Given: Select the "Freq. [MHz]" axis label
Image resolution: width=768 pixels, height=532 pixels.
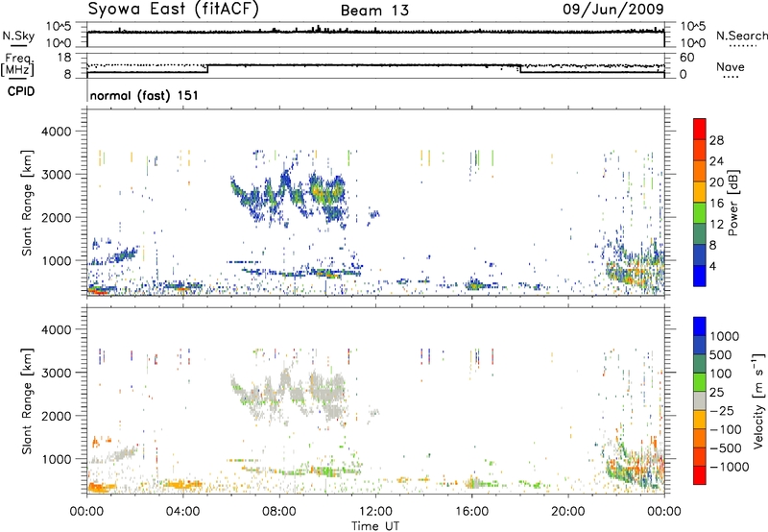Looking at the screenshot, I should [17, 64].
